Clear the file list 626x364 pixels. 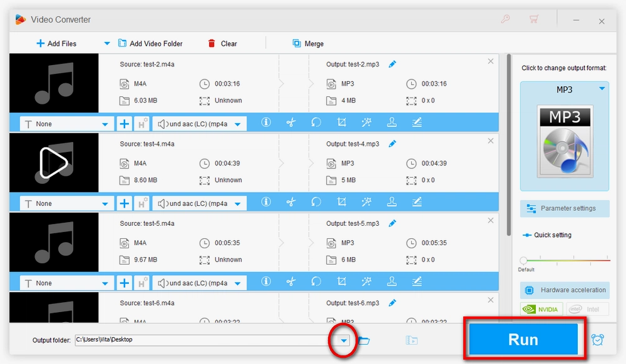pyautogui.click(x=222, y=43)
